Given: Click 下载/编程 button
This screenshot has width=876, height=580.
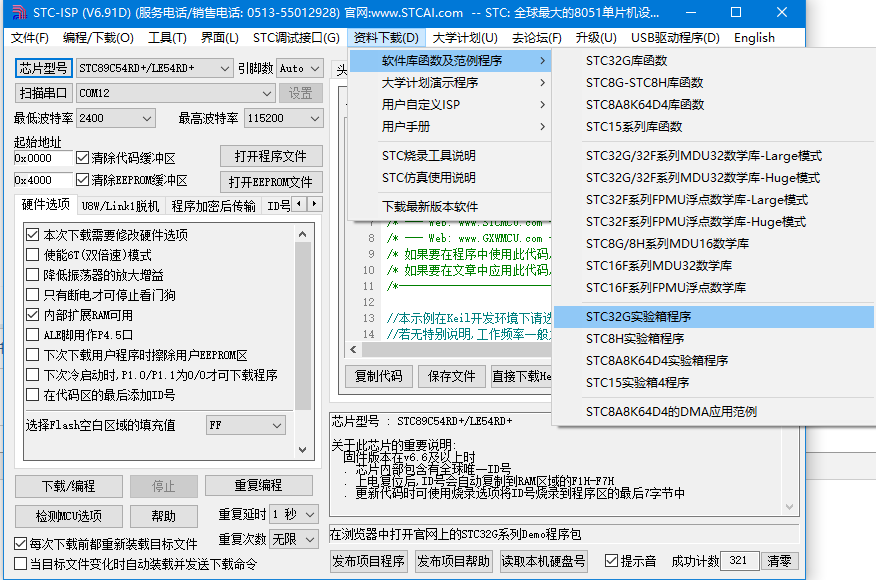Looking at the screenshot, I should [69, 486].
